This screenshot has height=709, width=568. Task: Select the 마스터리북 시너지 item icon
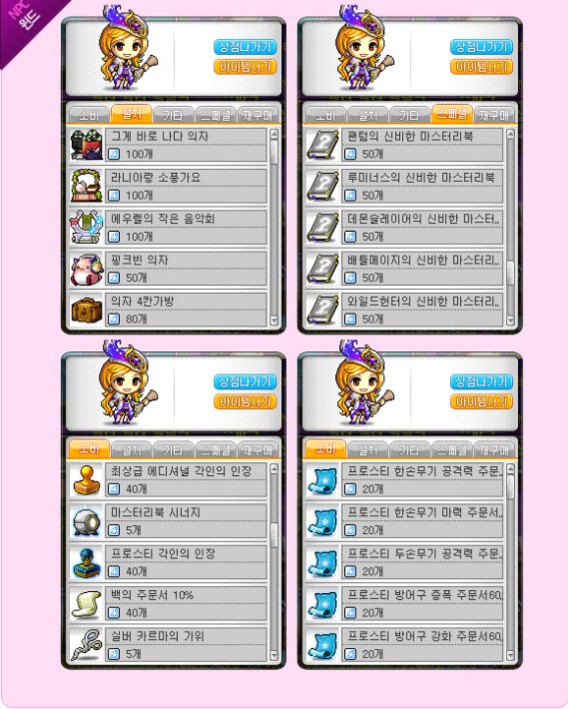pos(86,522)
